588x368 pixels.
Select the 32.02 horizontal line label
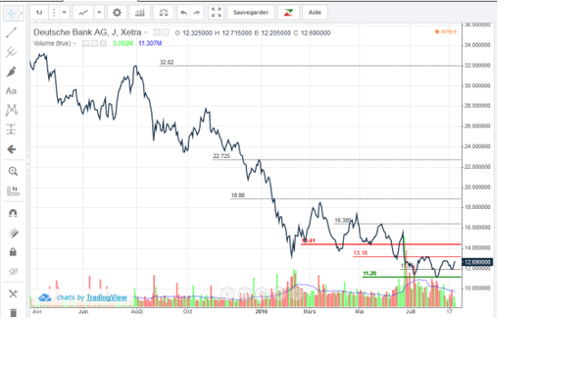(x=167, y=63)
